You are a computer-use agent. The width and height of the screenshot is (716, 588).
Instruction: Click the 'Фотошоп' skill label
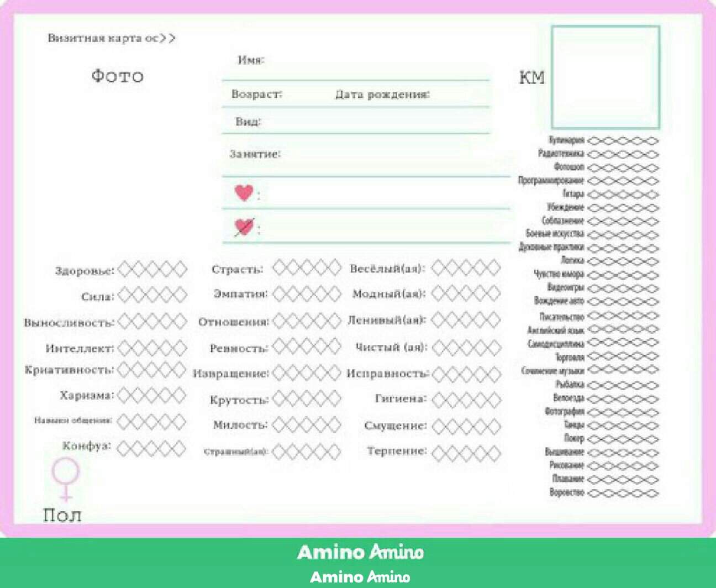coord(569,167)
